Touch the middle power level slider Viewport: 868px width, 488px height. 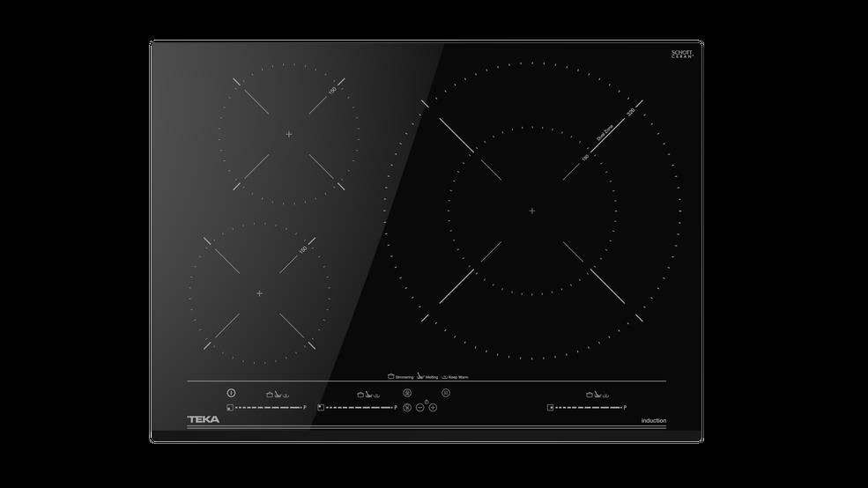point(359,408)
